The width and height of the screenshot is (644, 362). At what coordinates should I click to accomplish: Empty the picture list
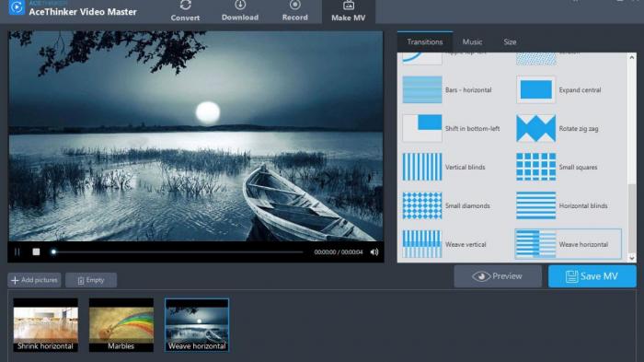pyautogui.click(x=91, y=280)
